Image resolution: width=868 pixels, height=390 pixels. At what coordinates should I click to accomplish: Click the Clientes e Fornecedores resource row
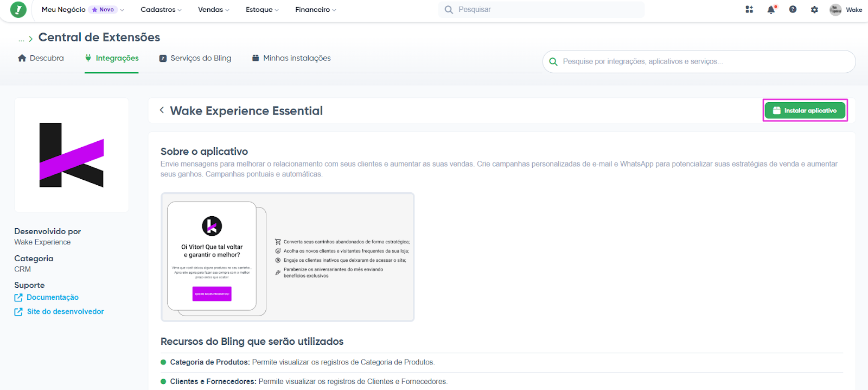pos(502,381)
